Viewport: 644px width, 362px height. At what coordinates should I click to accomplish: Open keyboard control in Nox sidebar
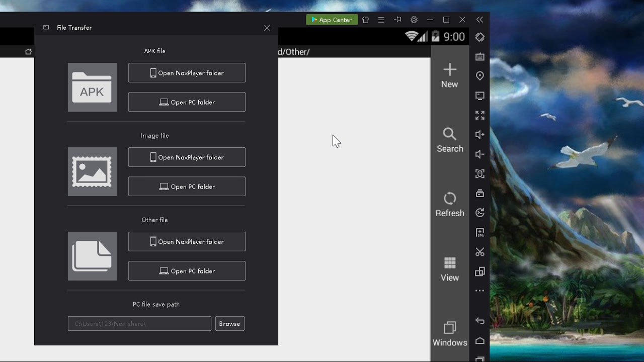[x=480, y=57]
